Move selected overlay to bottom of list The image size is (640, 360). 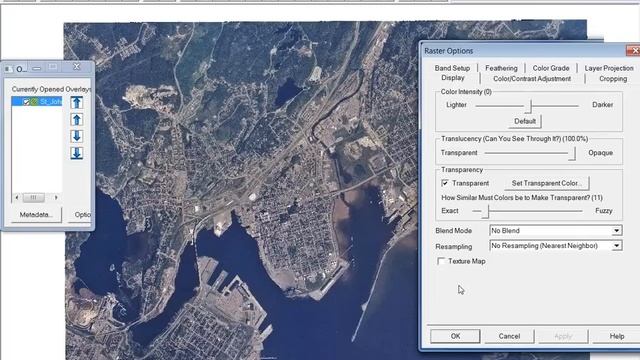[x=77, y=153]
